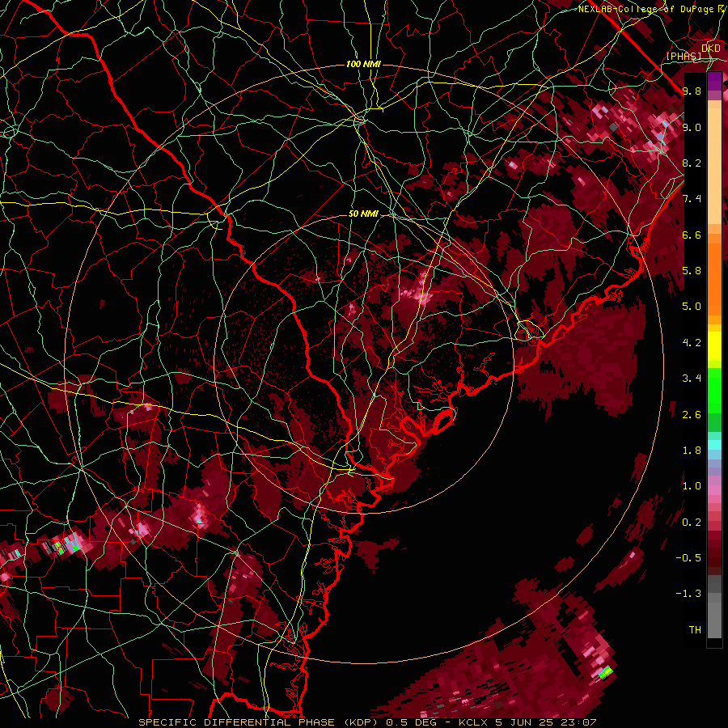
Task: Pick the orange band of the color scale
Action: tap(714, 275)
